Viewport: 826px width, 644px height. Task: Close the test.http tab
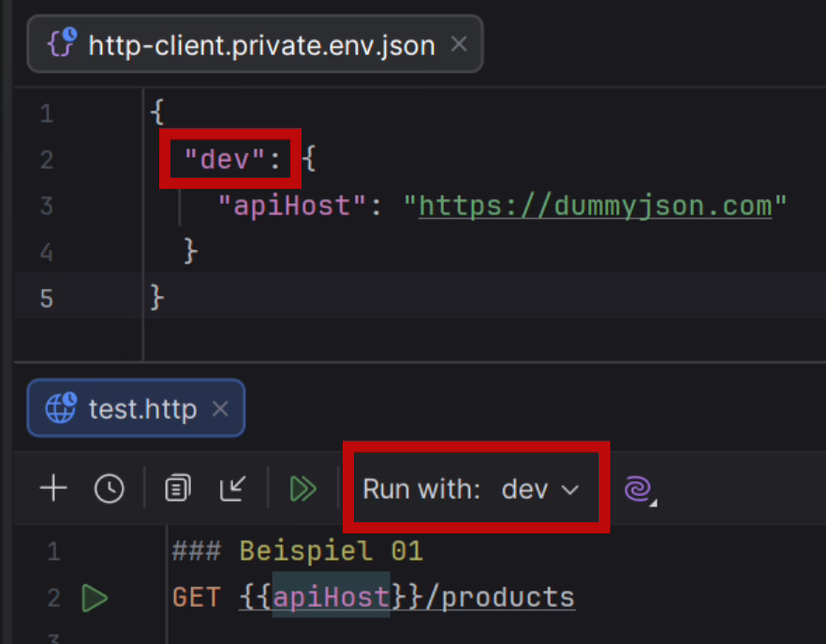[220, 409]
